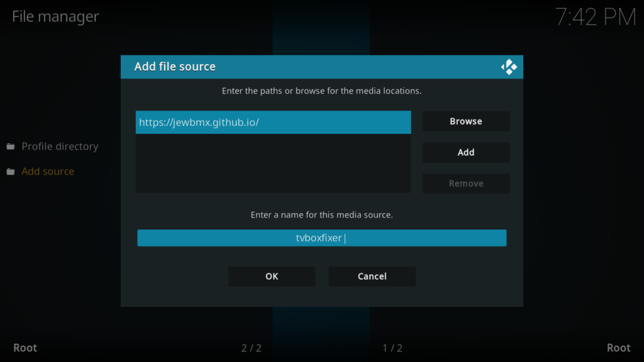Click the folder icon beside Add source
Screen dimensions: 644x362
pyautogui.click(x=11, y=171)
